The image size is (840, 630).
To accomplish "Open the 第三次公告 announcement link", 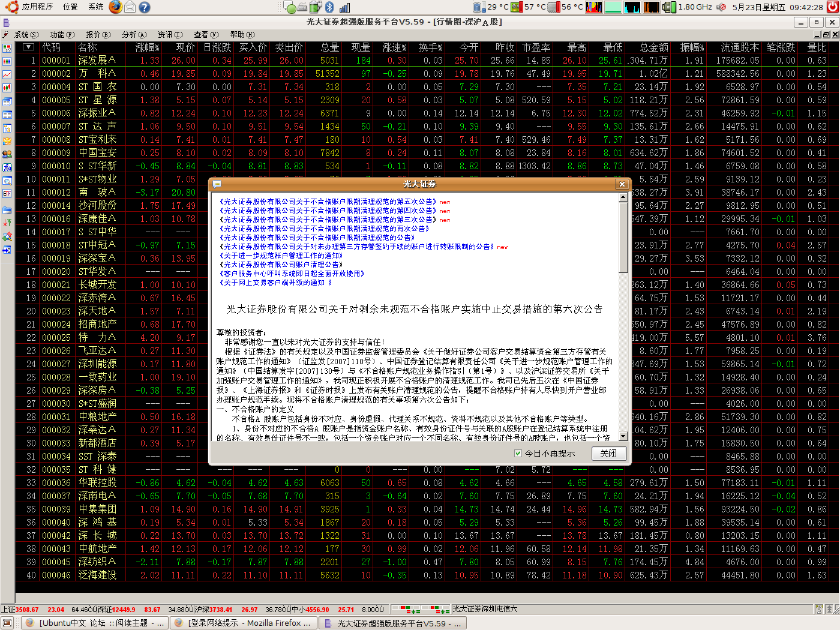I will 328,220.
